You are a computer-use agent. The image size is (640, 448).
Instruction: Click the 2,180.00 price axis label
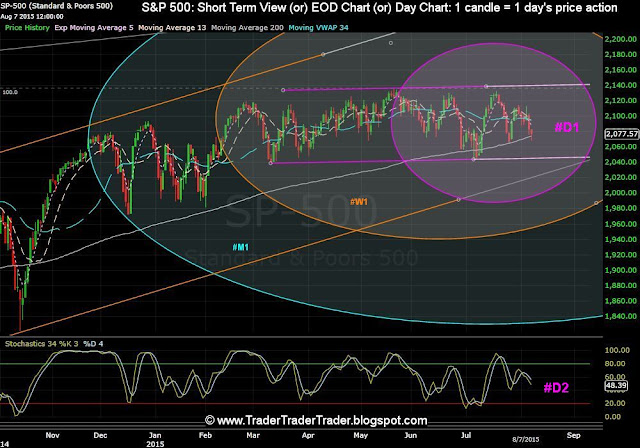click(x=621, y=54)
